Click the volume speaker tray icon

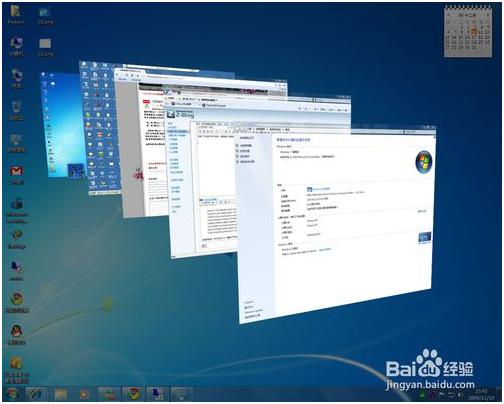[x=460, y=395]
